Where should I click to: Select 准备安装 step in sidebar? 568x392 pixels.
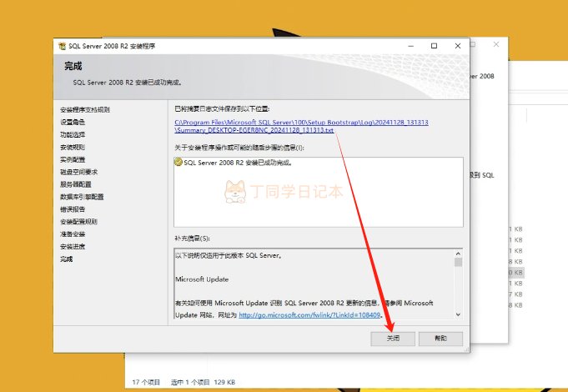[73, 234]
